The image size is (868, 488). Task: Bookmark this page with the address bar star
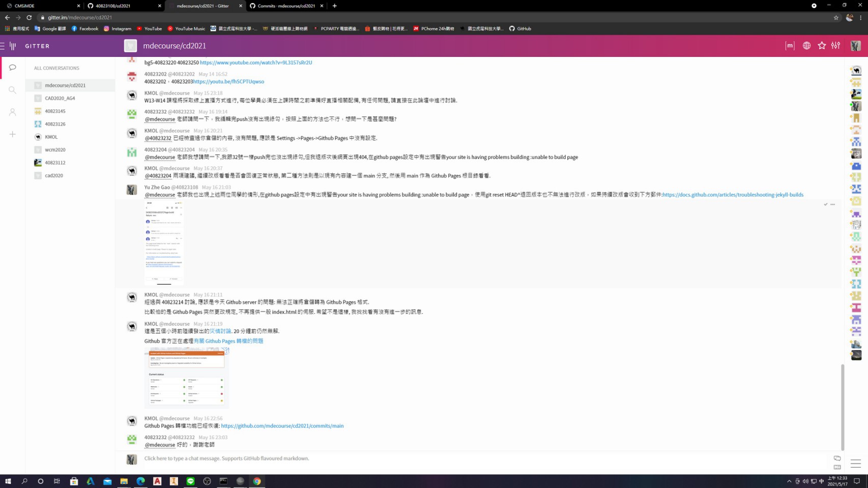point(836,17)
